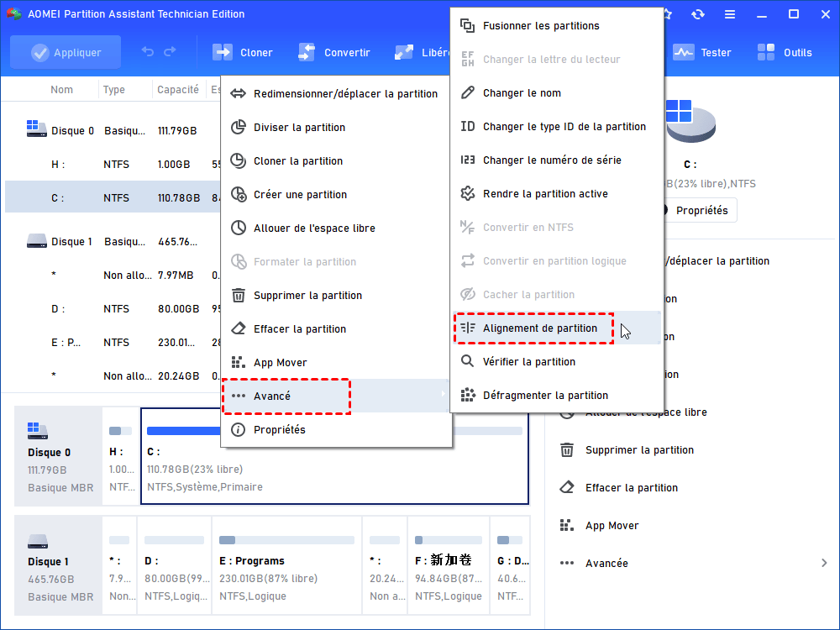Click the 123 serial number icon

click(x=468, y=160)
